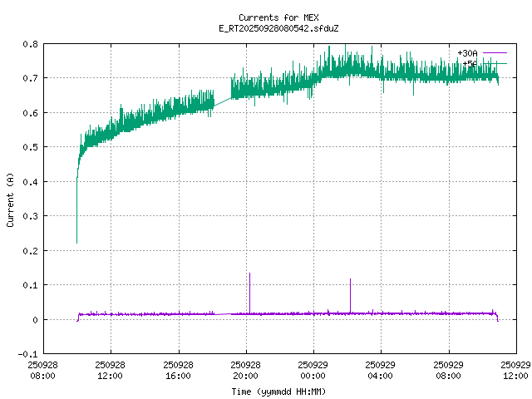The height and width of the screenshot is (399, 532).
Task: Click the 250929 04:00 x-axis tick label
Action: 381,369
